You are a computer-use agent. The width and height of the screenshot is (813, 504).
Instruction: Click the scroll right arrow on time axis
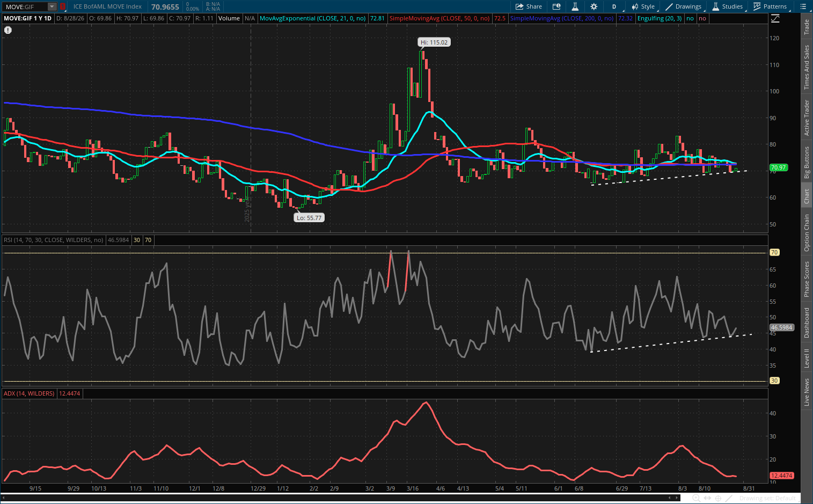click(x=678, y=498)
